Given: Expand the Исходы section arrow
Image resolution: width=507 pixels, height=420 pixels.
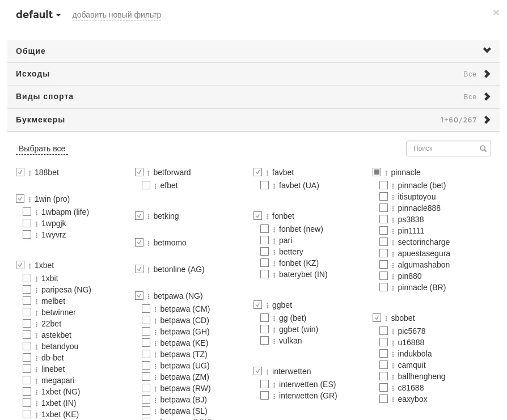Looking at the screenshot, I should point(487,74).
